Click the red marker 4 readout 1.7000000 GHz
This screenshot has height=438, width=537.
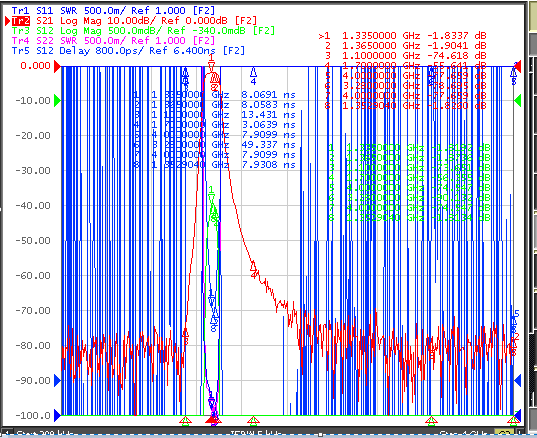pyautogui.click(x=381, y=65)
